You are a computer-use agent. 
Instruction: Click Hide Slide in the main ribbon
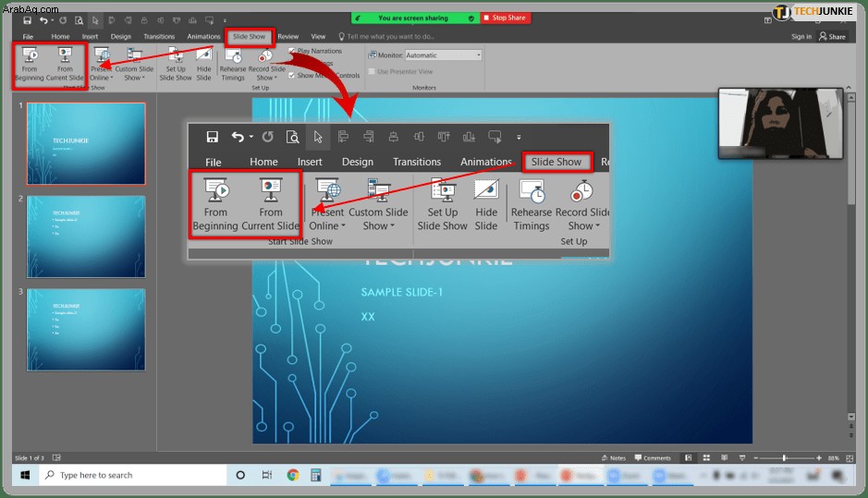203,64
